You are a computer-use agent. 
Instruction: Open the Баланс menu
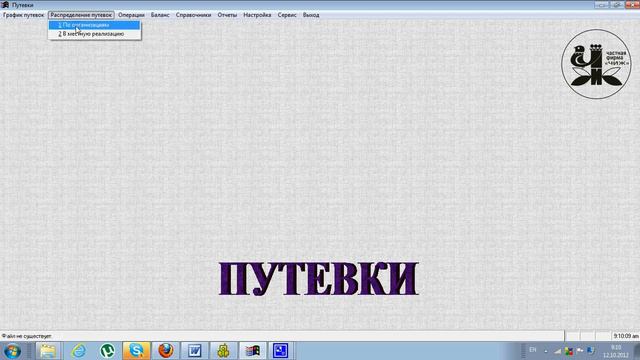pyautogui.click(x=160, y=15)
